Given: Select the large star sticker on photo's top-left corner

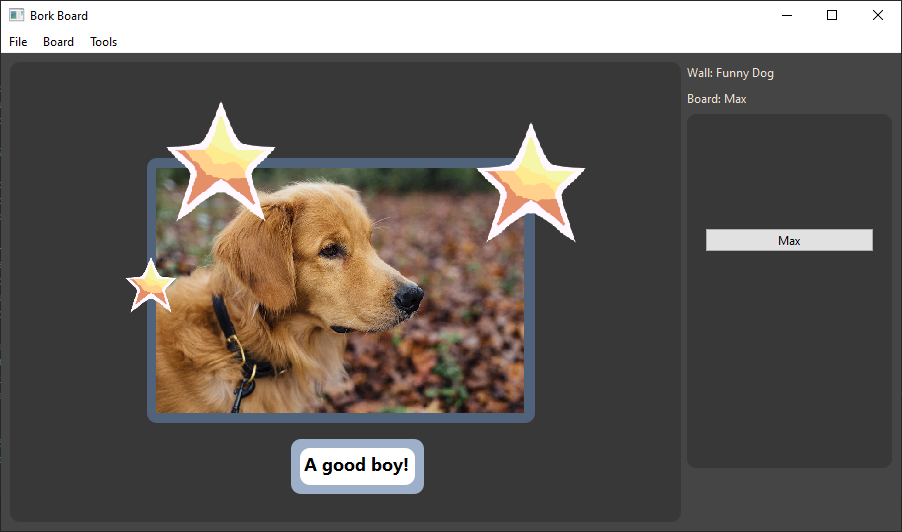Looking at the screenshot, I should pyautogui.click(x=220, y=160).
